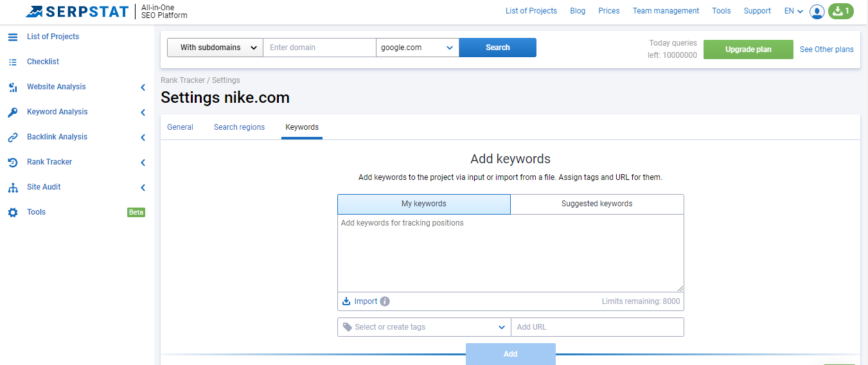The image size is (868, 365).
Task: Open the user profile avatar icon
Action: point(817,11)
